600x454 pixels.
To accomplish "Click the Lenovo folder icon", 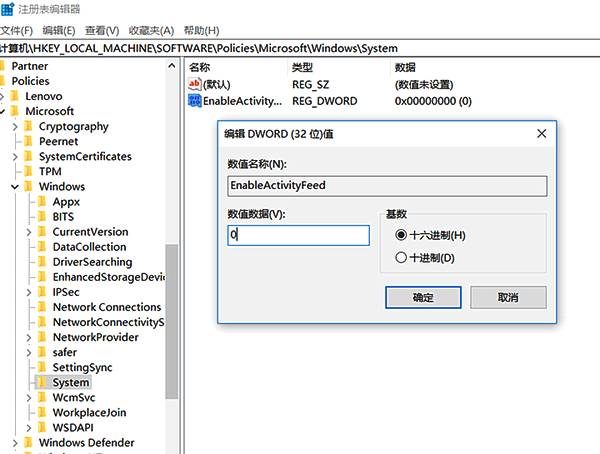I will [x=15, y=96].
